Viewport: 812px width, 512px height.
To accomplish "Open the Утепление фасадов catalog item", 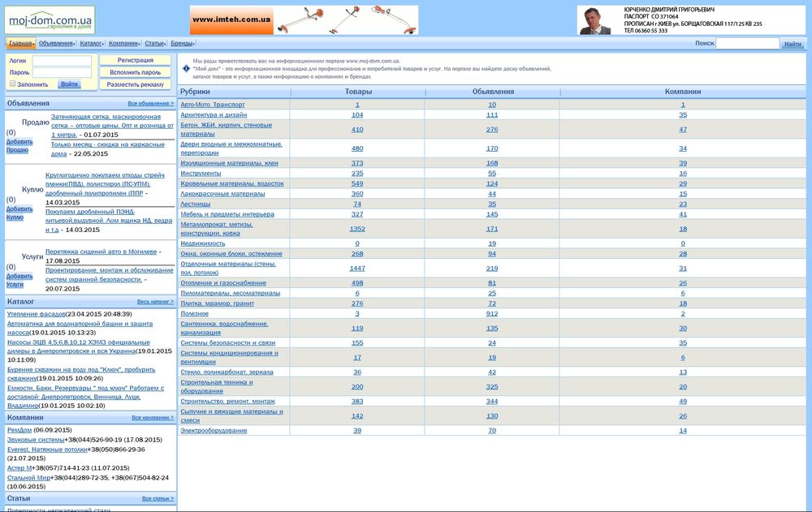I will tap(37, 314).
